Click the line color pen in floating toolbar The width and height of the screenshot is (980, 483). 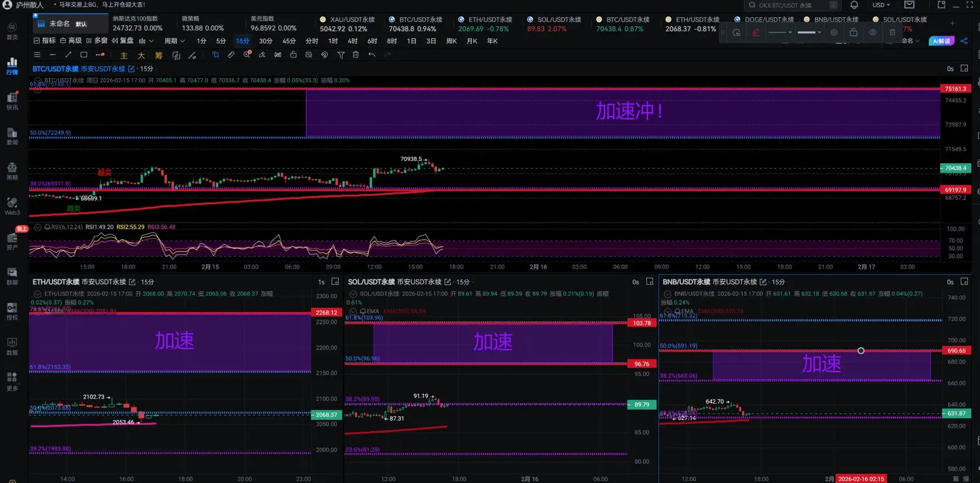tap(756, 33)
